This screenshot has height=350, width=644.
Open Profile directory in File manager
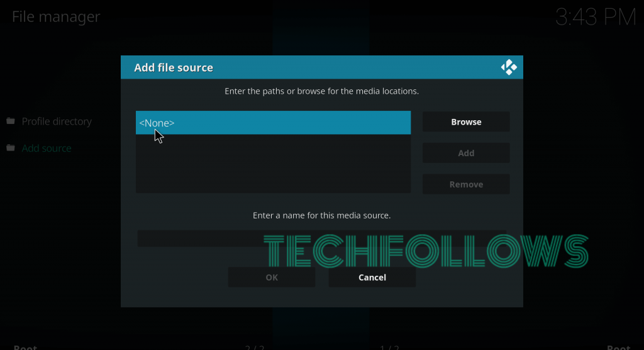(x=57, y=121)
